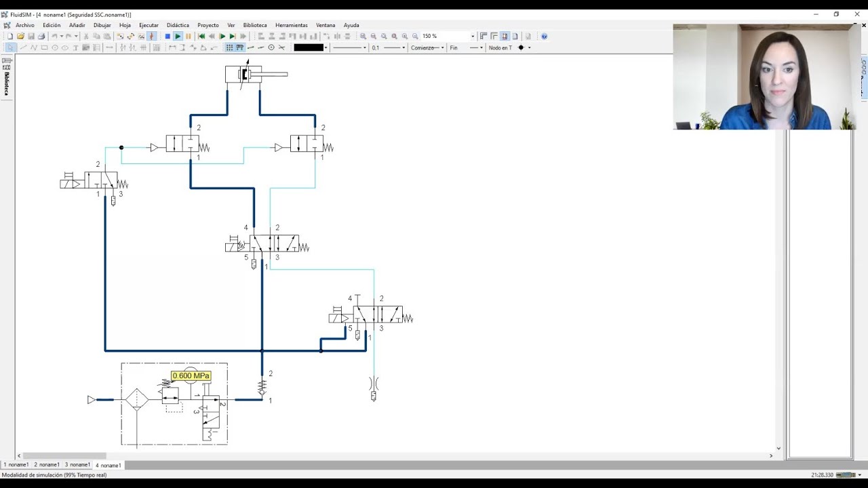Open the line color dropdown arrow
Image resolution: width=868 pixels, height=488 pixels.
click(325, 47)
